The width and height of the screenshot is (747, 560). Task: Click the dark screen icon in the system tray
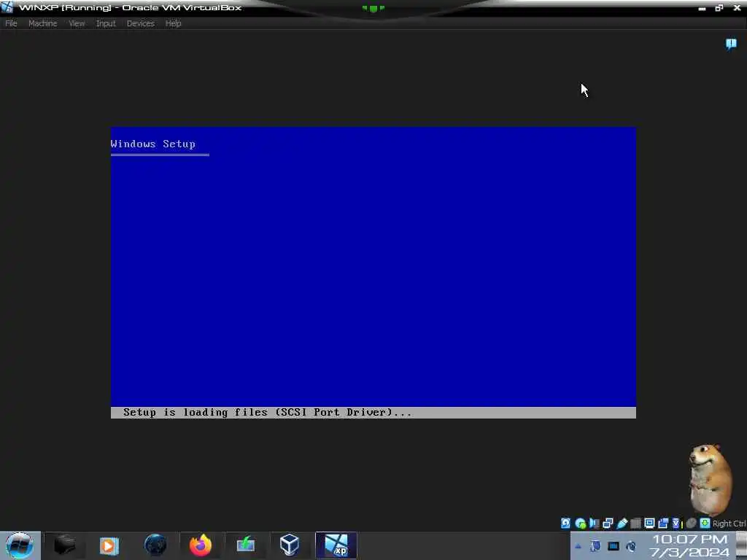coord(614,546)
